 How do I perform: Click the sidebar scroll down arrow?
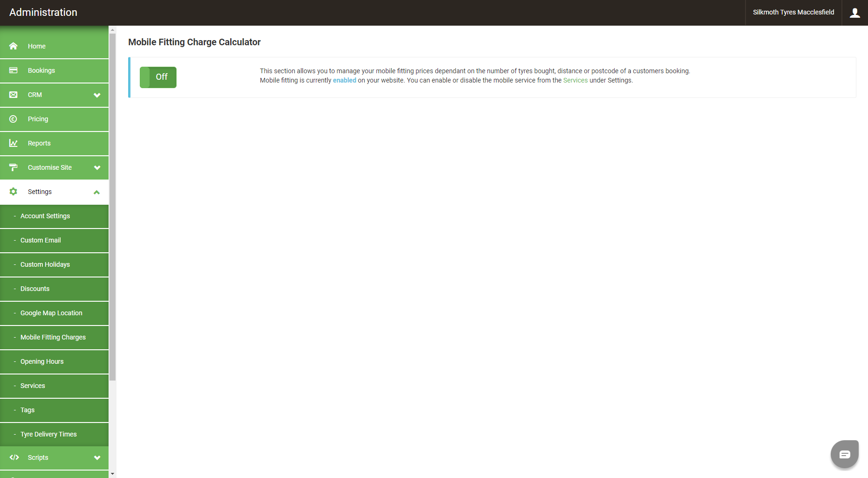pos(112,474)
